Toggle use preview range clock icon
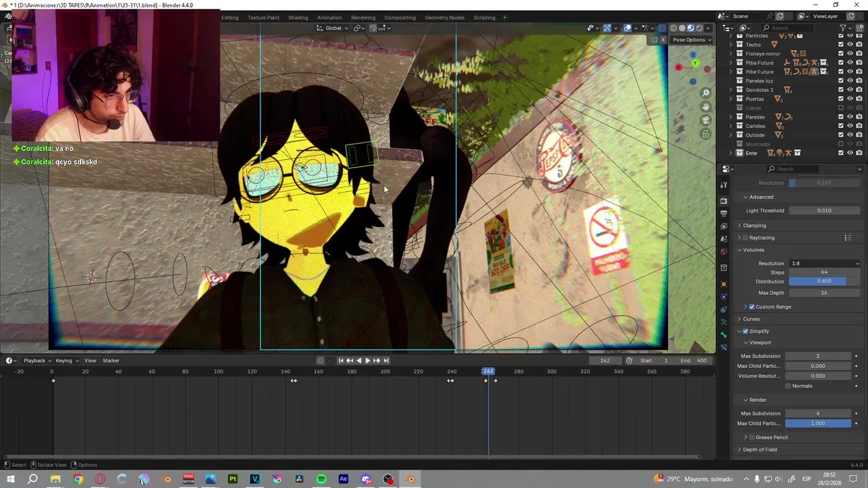Image resolution: width=868 pixels, height=488 pixels. click(629, 361)
